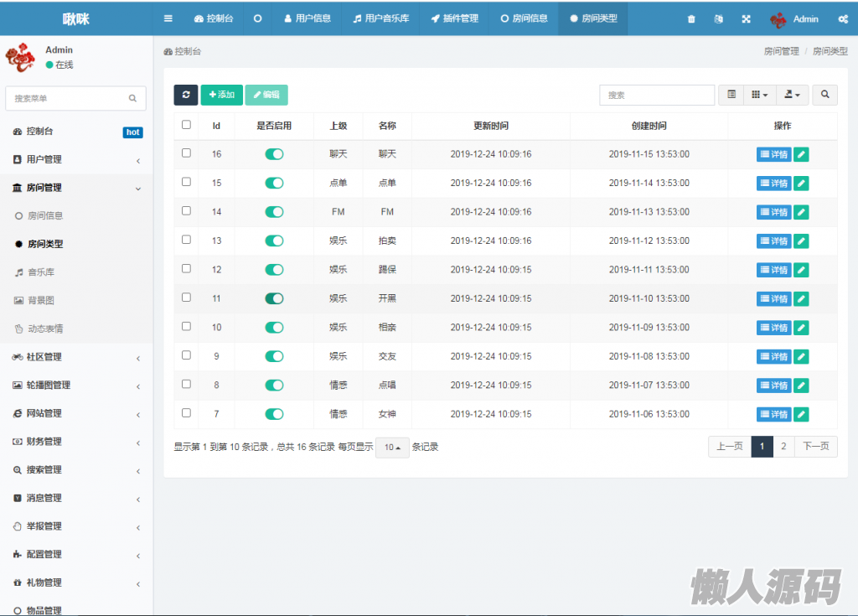The width and height of the screenshot is (858, 616).
Task: Open the page size dropdown showing 10
Action: pyautogui.click(x=392, y=448)
